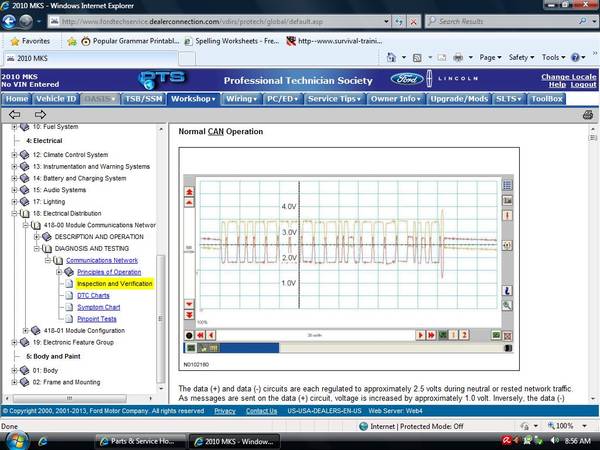Select the 2010 MKS browser tab

click(90, 59)
